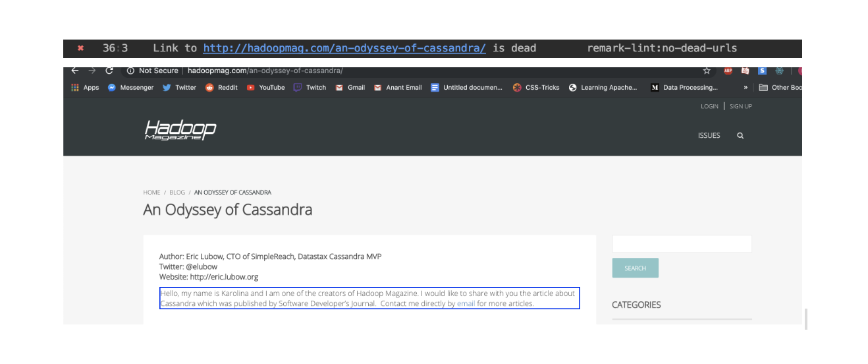Go to HOME breadcrumb
Image resolution: width=868 pixels, height=364 pixels.
point(151,193)
